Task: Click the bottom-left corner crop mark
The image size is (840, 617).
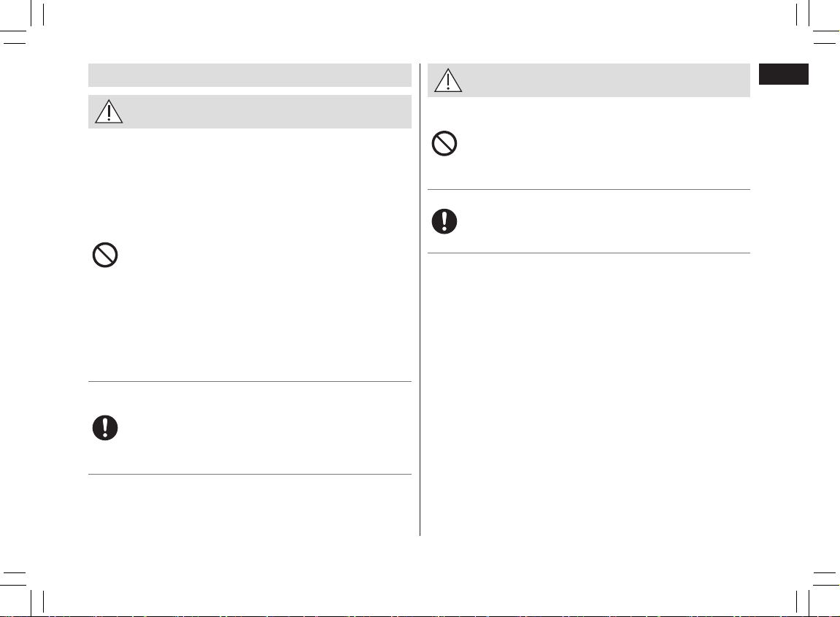Action: click(x=21, y=594)
